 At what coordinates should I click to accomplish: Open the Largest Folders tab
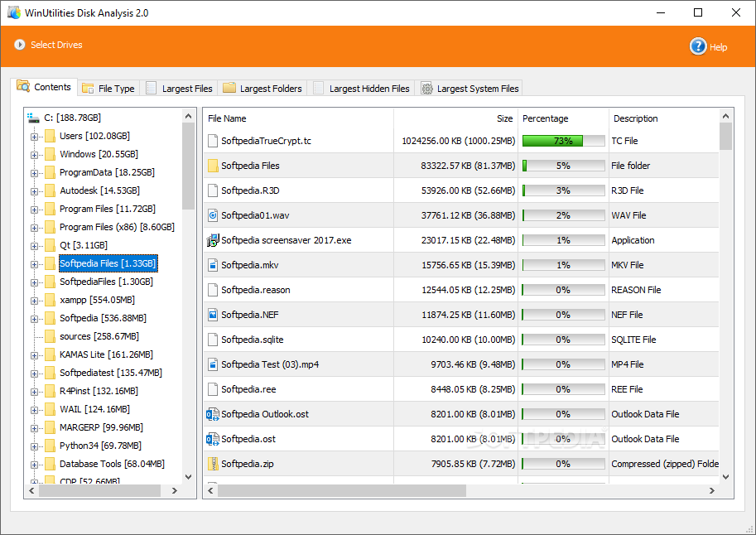tap(262, 89)
